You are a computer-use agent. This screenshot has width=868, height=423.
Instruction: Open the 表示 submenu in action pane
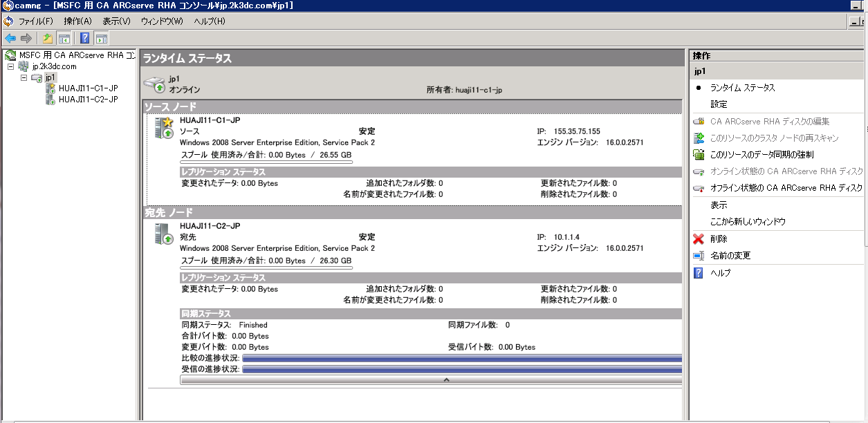click(719, 205)
